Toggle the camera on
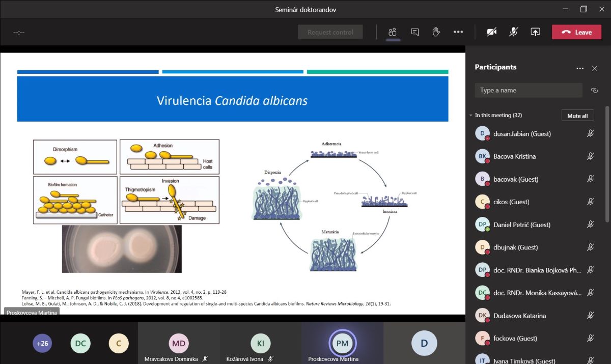This screenshot has height=364, width=611. tap(491, 32)
